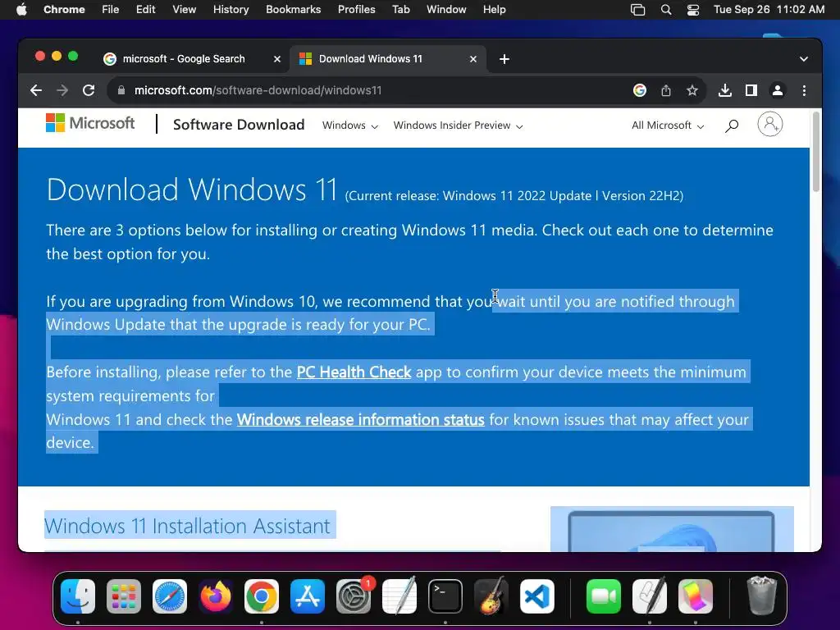Click the forward navigation arrow
The width and height of the screenshot is (840, 630).
point(62,90)
